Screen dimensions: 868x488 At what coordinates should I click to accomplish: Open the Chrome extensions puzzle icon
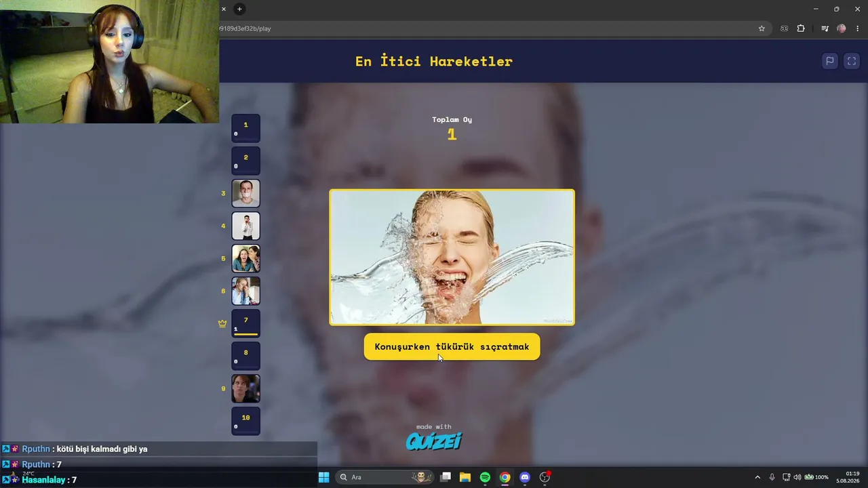[801, 28]
